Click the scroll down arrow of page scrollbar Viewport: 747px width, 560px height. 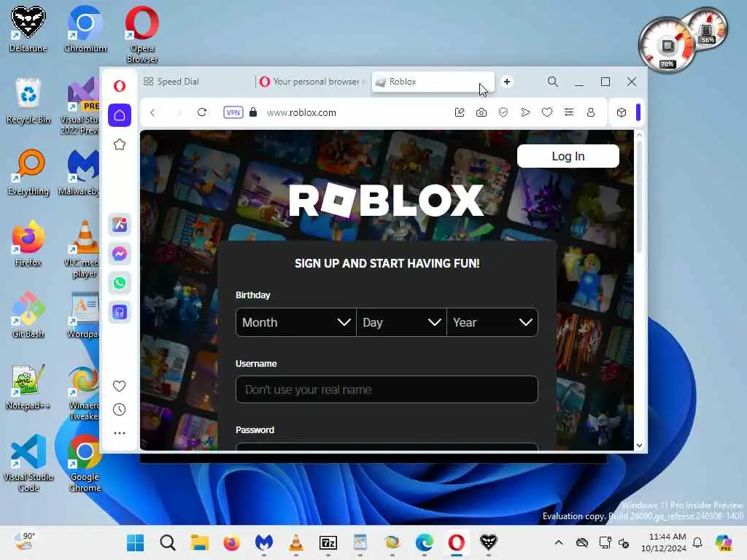[x=639, y=446]
